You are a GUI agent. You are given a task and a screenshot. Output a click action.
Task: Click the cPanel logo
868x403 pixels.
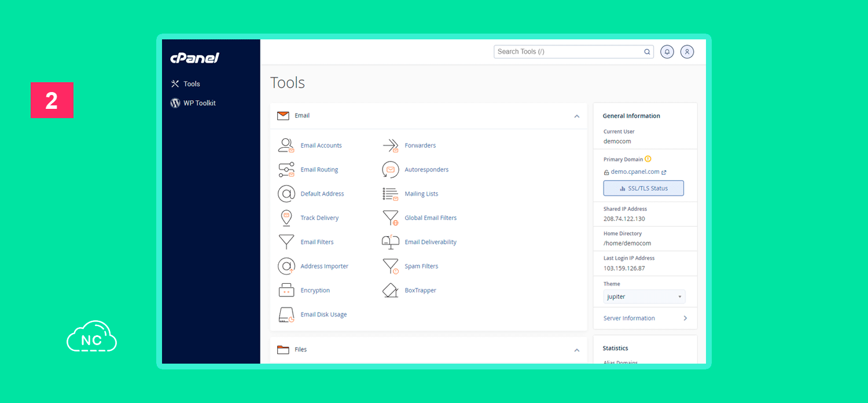(x=194, y=58)
